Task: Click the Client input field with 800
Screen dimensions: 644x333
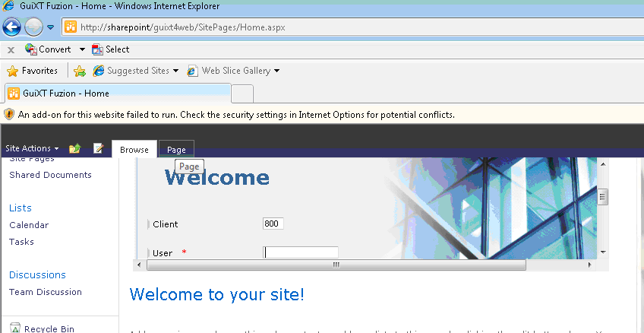Action: pos(273,224)
